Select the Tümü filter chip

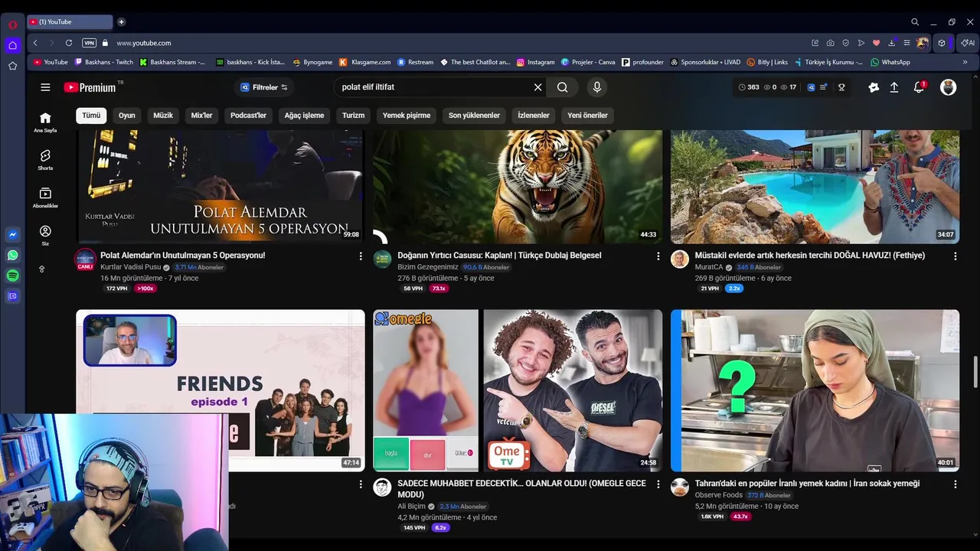[91, 116]
